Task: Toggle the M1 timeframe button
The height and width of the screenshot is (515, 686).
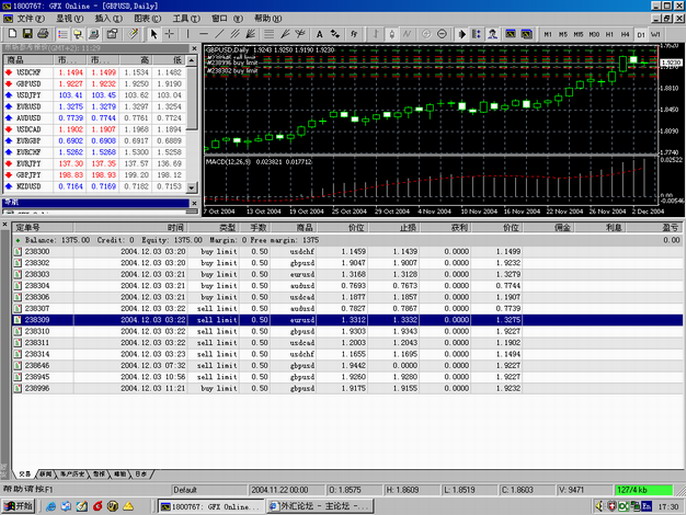Action: (x=547, y=34)
